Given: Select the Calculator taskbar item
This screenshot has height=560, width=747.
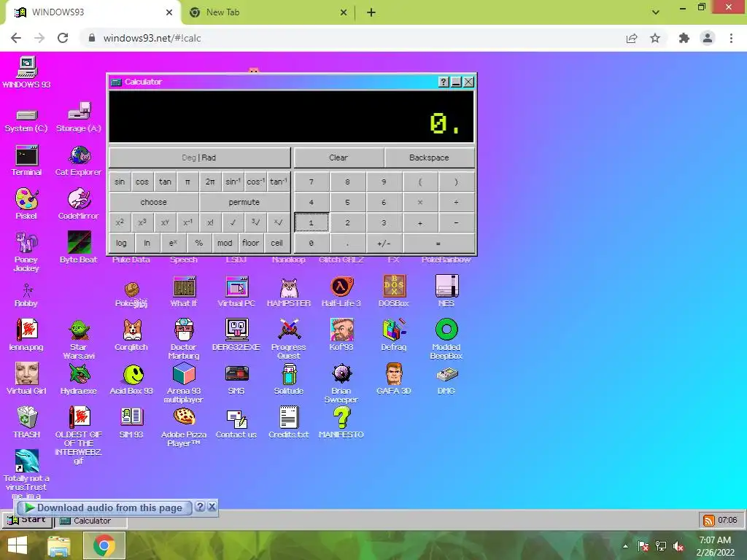Looking at the screenshot, I should (90, 521).
